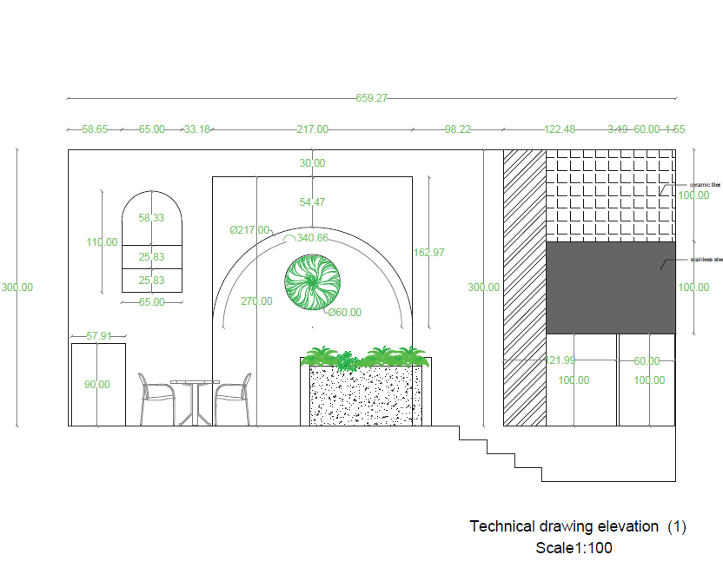Click the speckled terrazzo planter box
The width and height of the screenshot is (723, 588).
pos(365,396)
